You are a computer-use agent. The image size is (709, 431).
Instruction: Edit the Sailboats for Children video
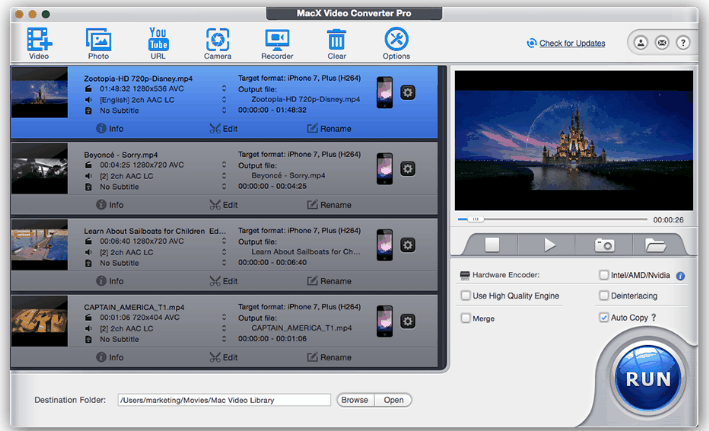223,281
